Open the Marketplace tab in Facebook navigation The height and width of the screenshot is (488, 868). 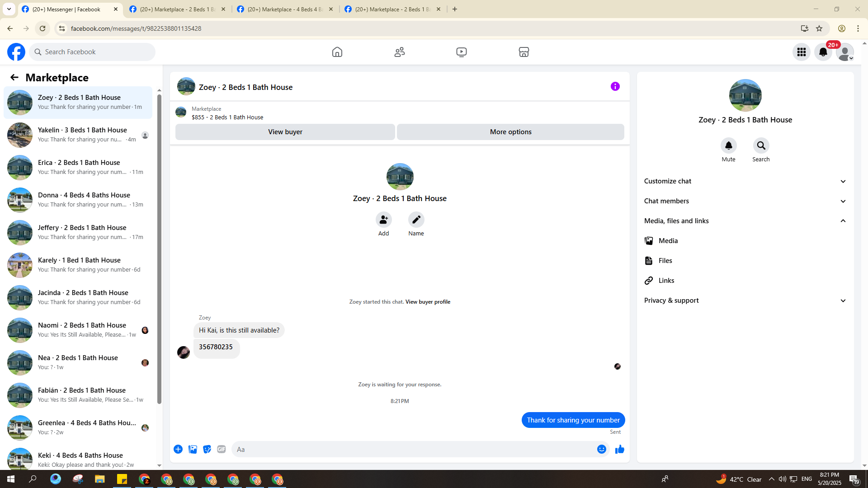coord(524,52)
